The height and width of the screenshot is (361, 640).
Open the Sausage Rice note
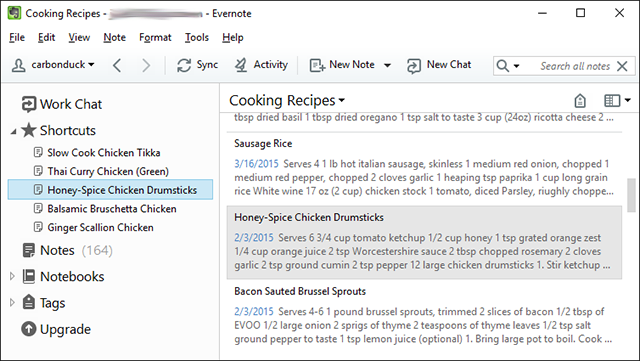(x=424, y=168)
